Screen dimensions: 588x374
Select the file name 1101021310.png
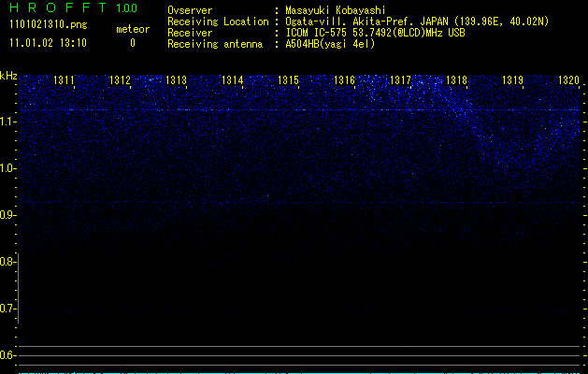pyautogui.click(x=49, y=25)
